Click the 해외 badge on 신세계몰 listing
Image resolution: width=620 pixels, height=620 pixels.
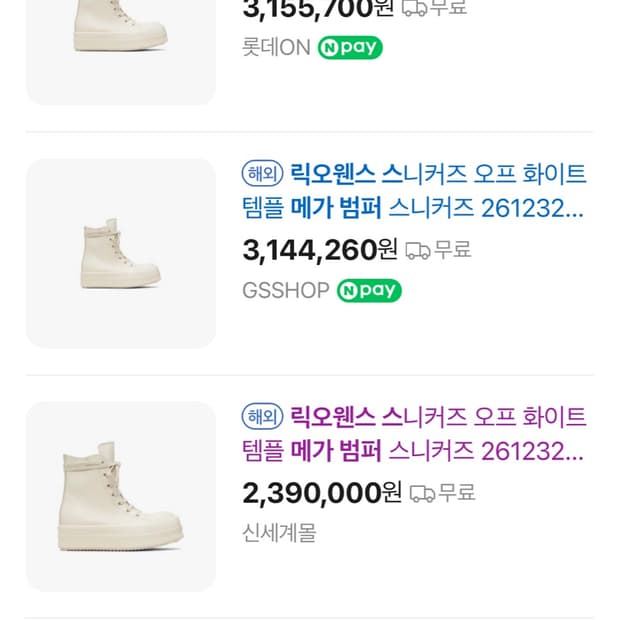click(x=263, y=416)
